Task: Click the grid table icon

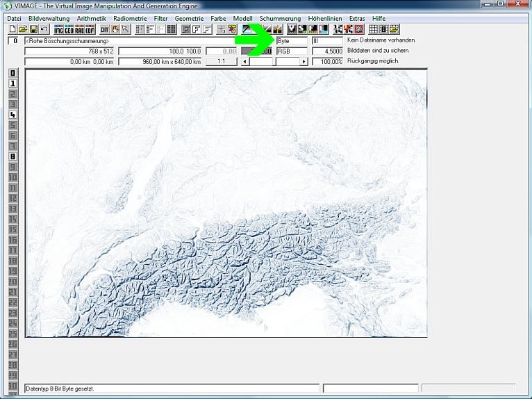Action: point(374,29)
